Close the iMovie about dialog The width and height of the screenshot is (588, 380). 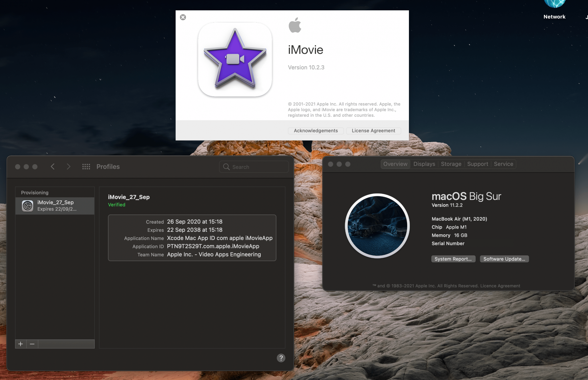pyautogui.click(x=183, y=17)
